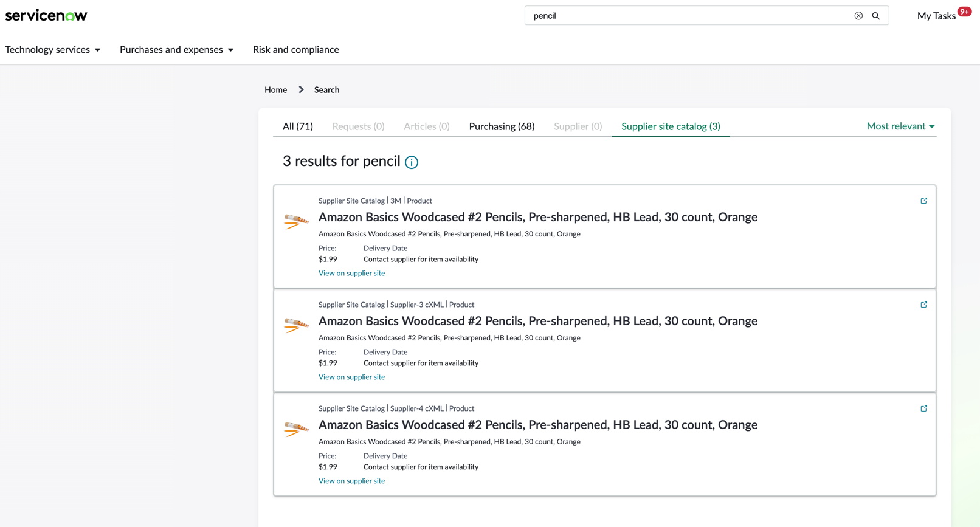Select Articles (0) tab
The width and height of the screenshot is (980, 527).
427,126
